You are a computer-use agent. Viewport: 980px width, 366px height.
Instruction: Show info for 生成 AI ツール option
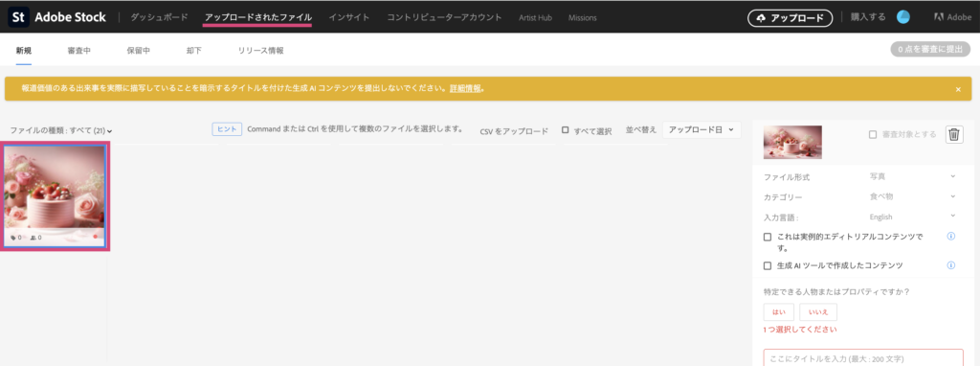(950, 265)
